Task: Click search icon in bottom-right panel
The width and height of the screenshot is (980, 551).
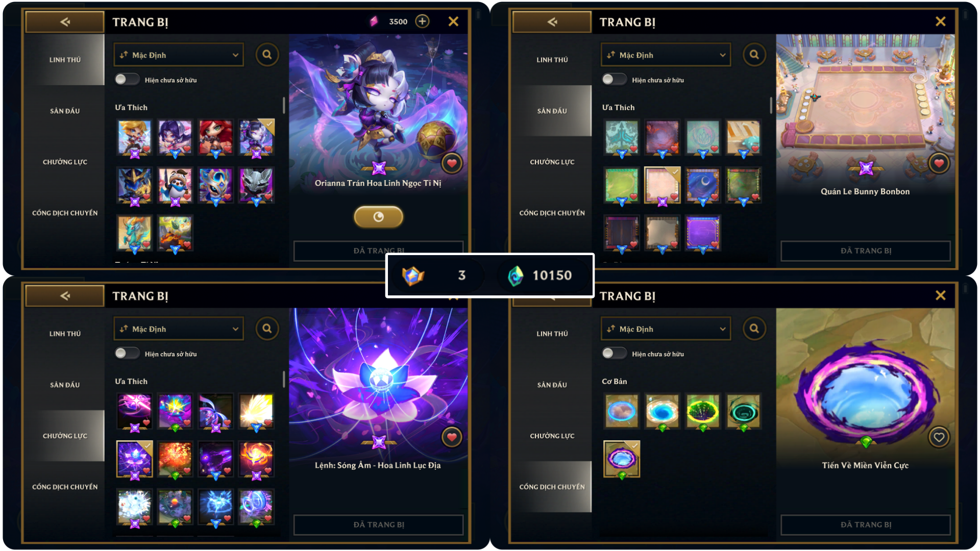Action: pos(754,329)
